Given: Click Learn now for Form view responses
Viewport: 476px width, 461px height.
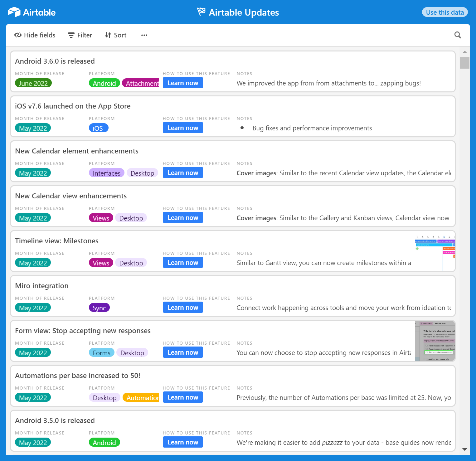Looking at the screenshot, I should (x=183, y=352).
